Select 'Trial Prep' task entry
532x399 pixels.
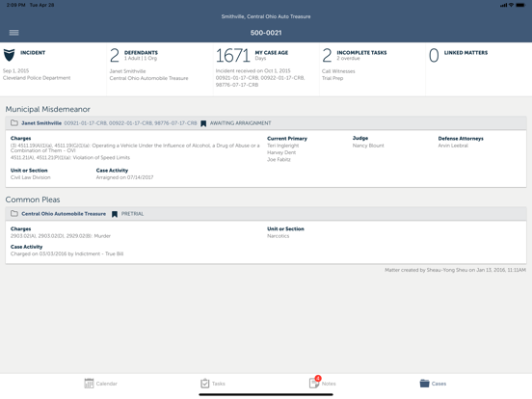pos(332,78)
